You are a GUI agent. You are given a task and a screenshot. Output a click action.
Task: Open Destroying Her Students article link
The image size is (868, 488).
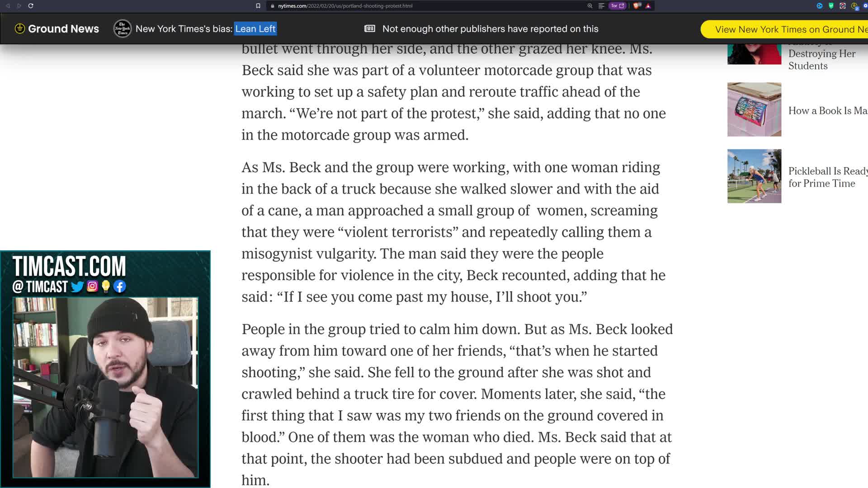point(821,60)
